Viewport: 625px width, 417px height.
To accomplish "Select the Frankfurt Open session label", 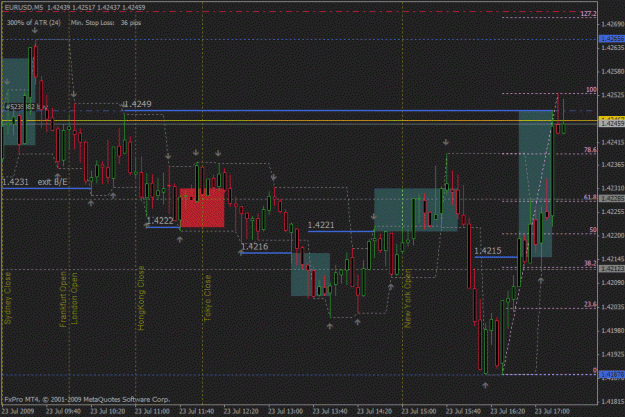I will point(63,299).
